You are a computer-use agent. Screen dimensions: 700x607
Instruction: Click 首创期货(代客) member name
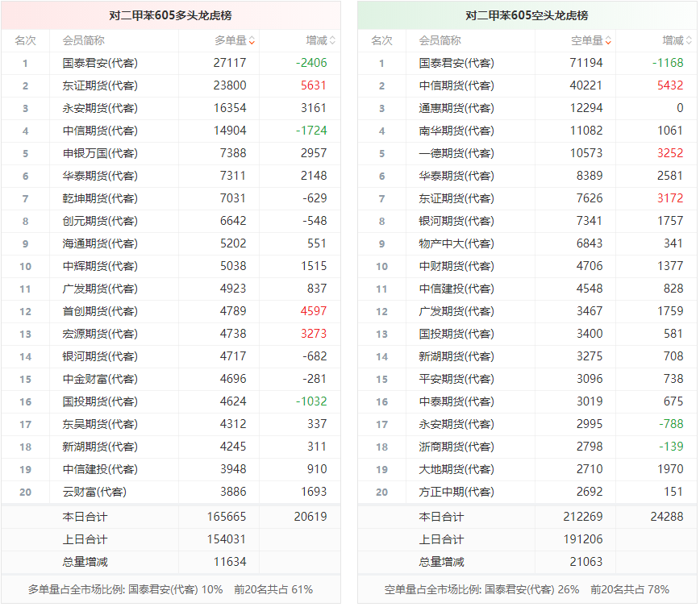click(x=100, y=311)
